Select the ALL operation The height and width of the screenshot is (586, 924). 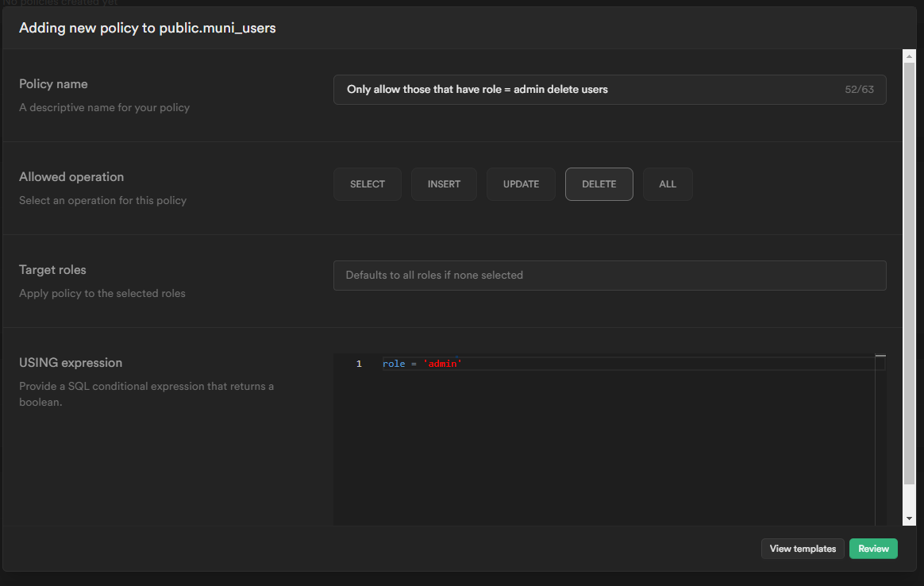click(x=667, y=184)
